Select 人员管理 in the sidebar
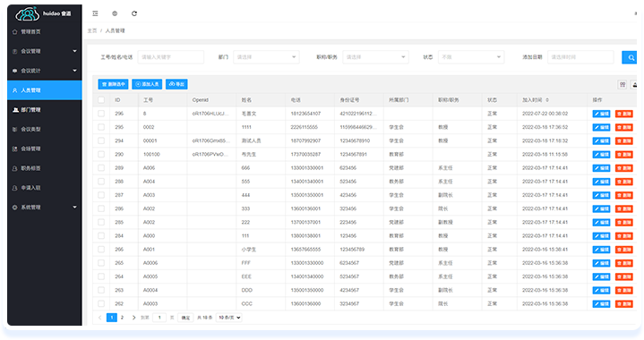 tap(45, 90)
